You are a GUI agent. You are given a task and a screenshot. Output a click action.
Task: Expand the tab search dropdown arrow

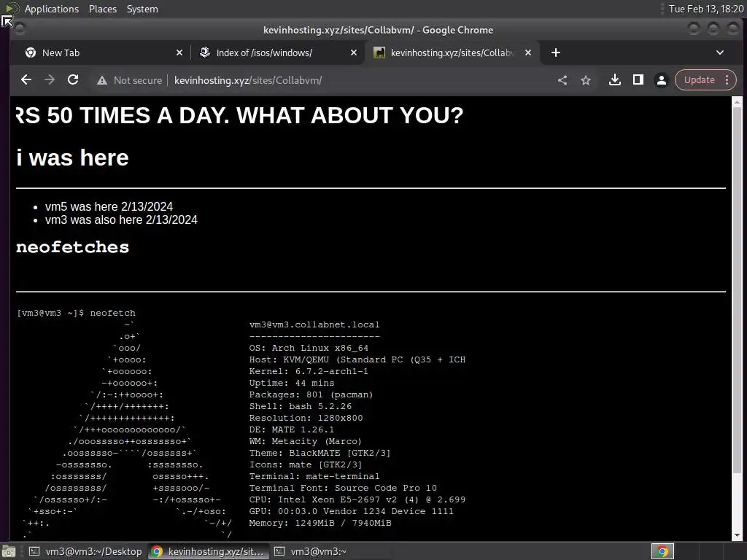click(x=720, y=52)
